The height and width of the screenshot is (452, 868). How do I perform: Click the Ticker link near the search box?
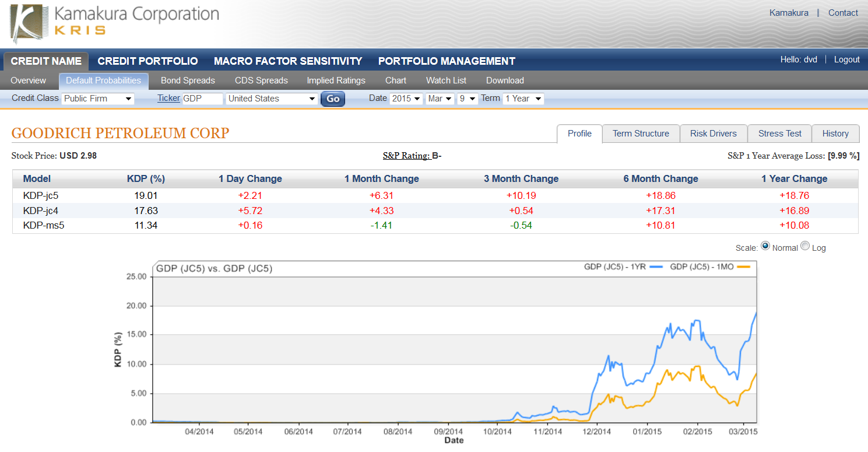tap(168, 98)
